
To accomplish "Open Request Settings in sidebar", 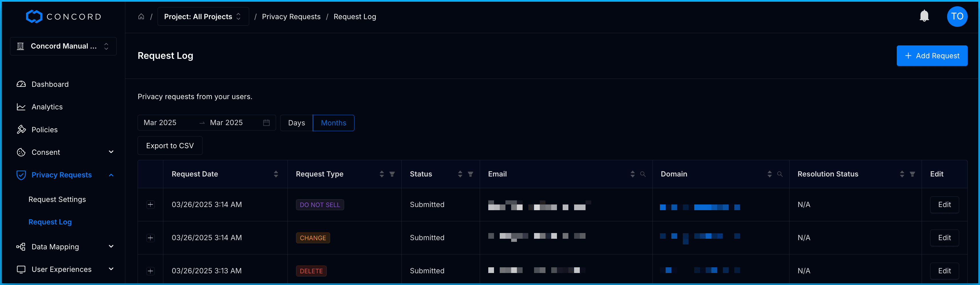I will (x=57, y=200).
